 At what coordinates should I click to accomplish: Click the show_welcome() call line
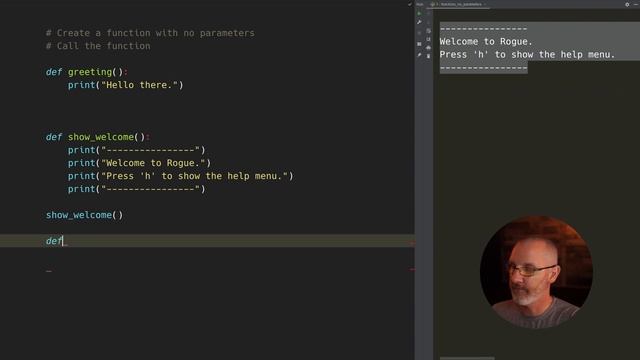pos(84,215)
